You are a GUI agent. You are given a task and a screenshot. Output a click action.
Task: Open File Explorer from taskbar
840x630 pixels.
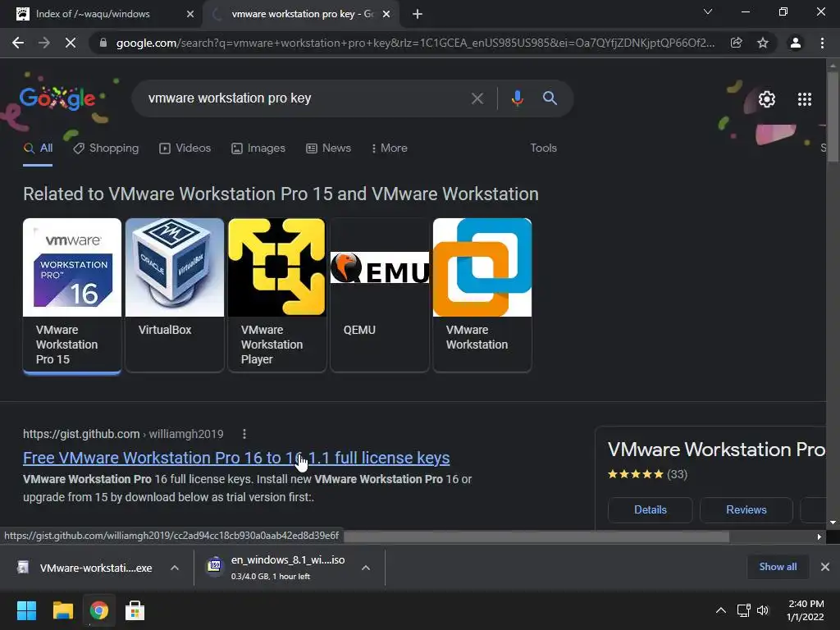coord(62,610)
